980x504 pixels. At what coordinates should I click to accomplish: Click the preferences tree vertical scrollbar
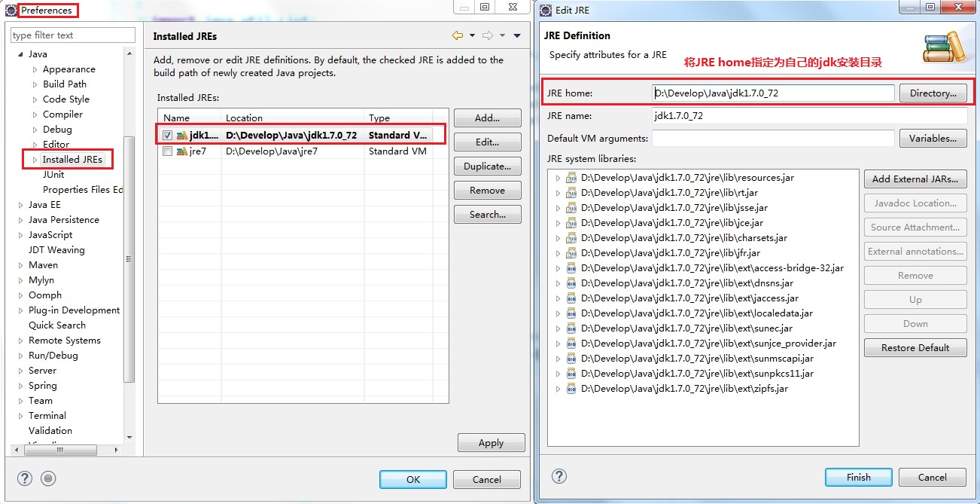[129, 260]
